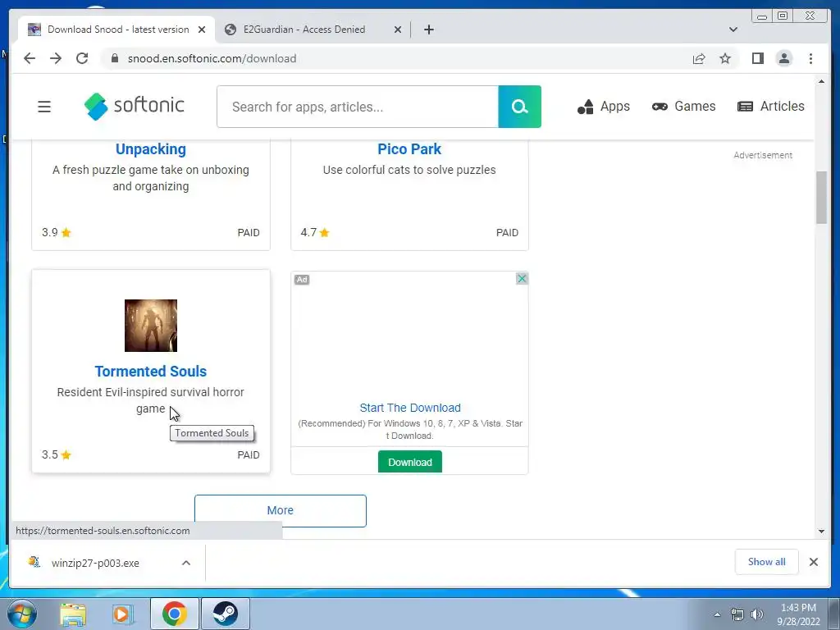Click the scrollbar up arrow
The image size is (840, 630).
pos(821,81)
